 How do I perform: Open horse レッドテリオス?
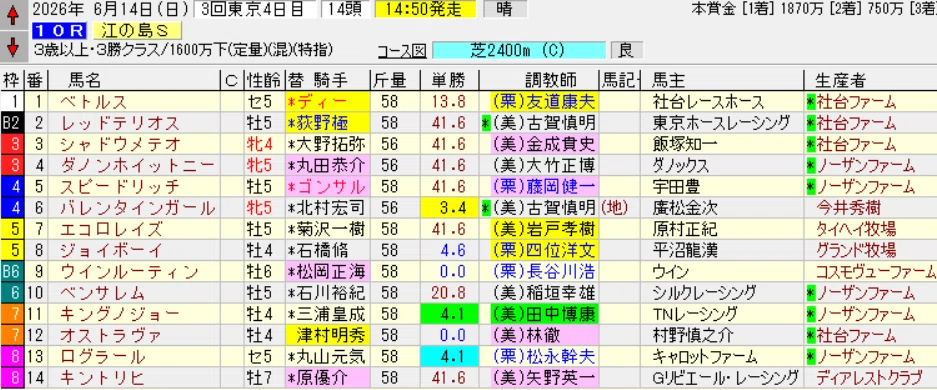pos(121,124)
